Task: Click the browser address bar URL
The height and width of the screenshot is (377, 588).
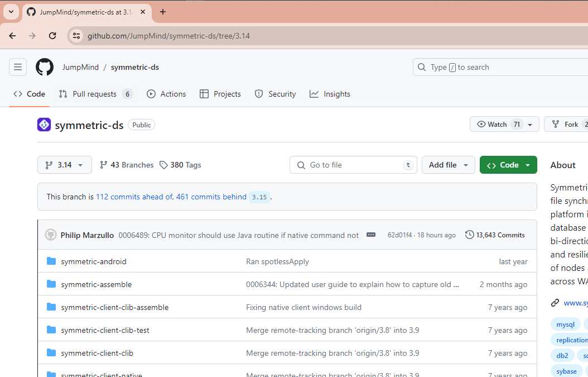Action: 168,36
